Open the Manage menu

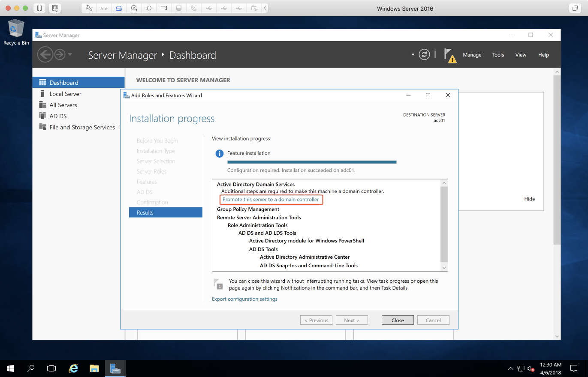472,55
